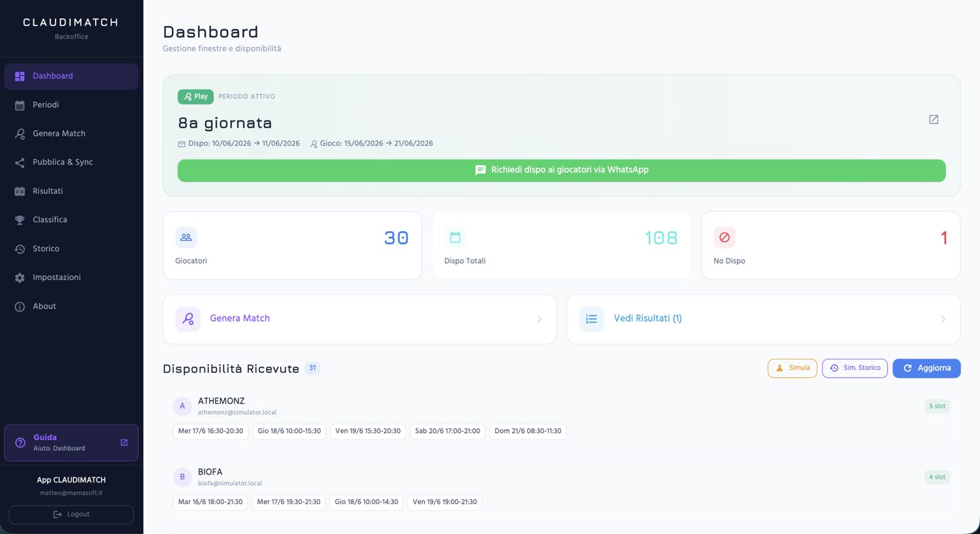Click the Dispo Totali calendar icon
The height and width of the screenshot is (534, 980).
coord(455,238)
